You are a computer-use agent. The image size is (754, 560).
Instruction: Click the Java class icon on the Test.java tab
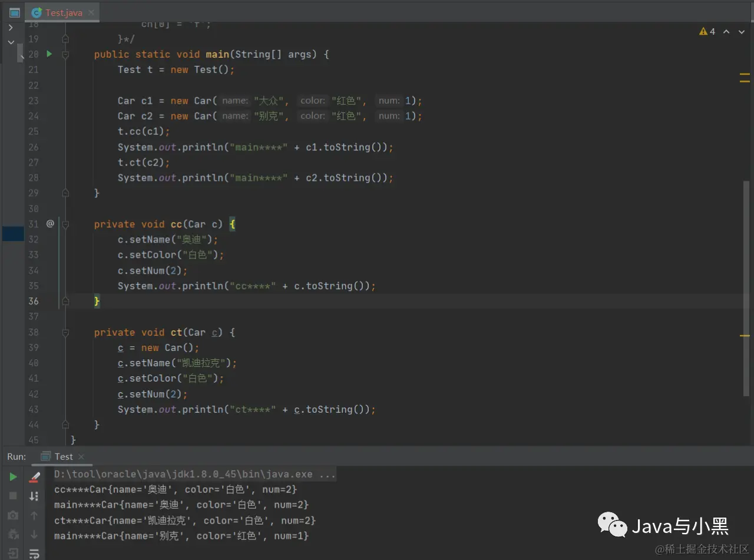click(x=37, y=12)
